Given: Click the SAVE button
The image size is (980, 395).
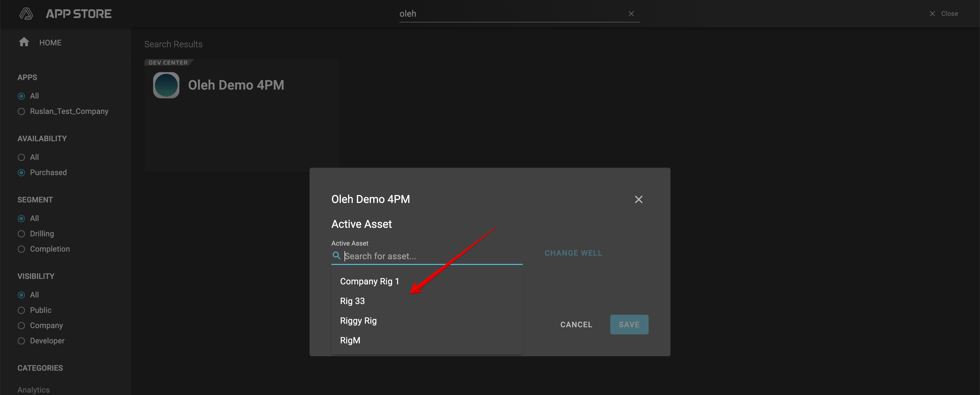Looking at the screenshot, I should pos(629,325).
